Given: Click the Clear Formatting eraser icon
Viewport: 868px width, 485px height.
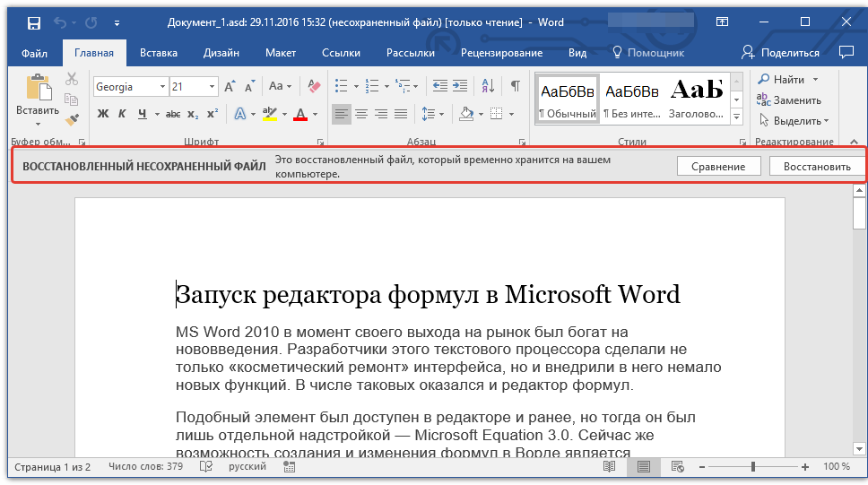Looking at the screenshot, I should (x=313, y=87).
